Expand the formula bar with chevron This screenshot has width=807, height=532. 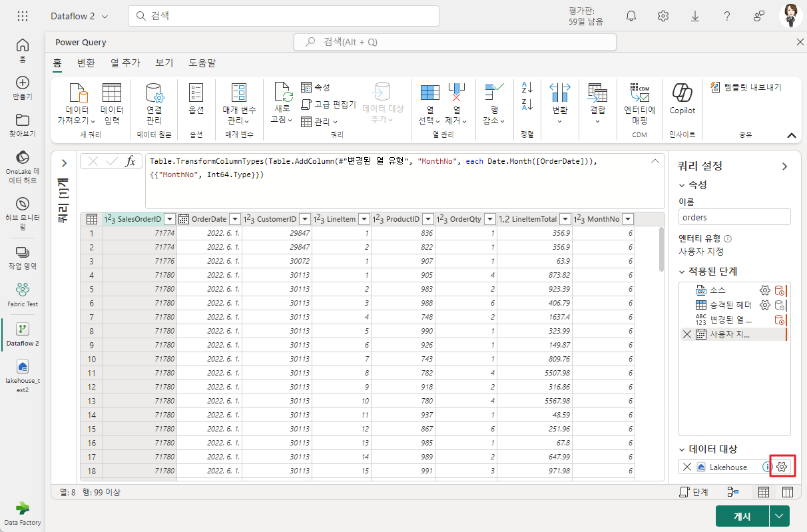coord(655,161)
